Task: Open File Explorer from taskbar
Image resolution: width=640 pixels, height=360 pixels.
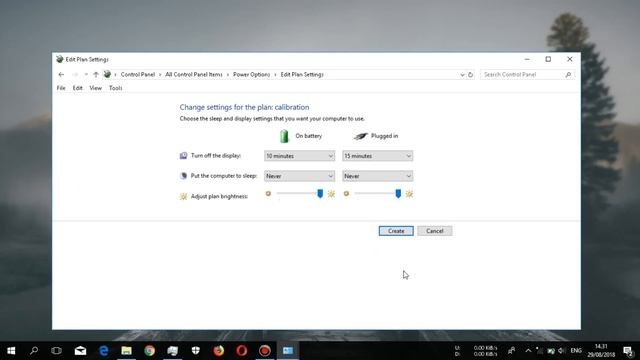Action: click(127, 351)
